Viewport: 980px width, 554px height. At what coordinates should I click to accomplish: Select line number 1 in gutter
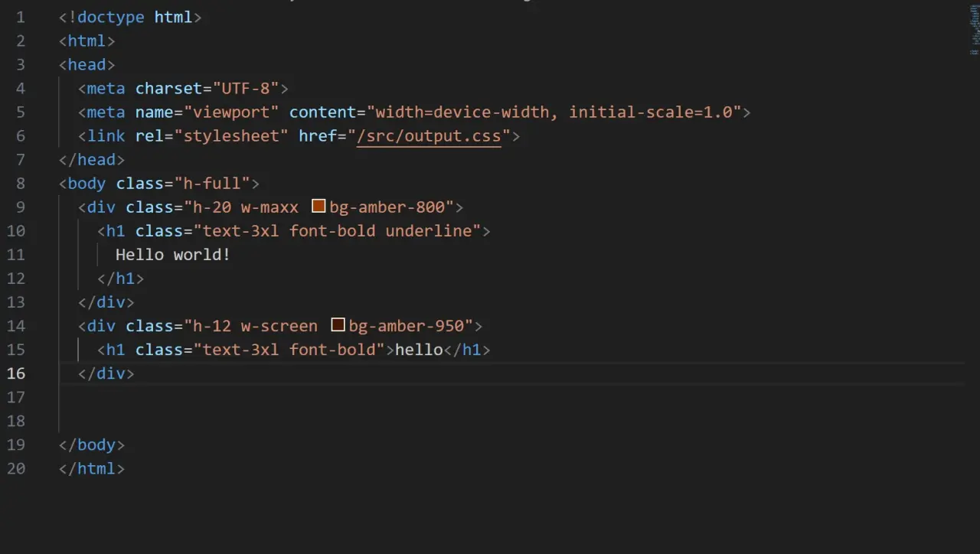(20, 17)
